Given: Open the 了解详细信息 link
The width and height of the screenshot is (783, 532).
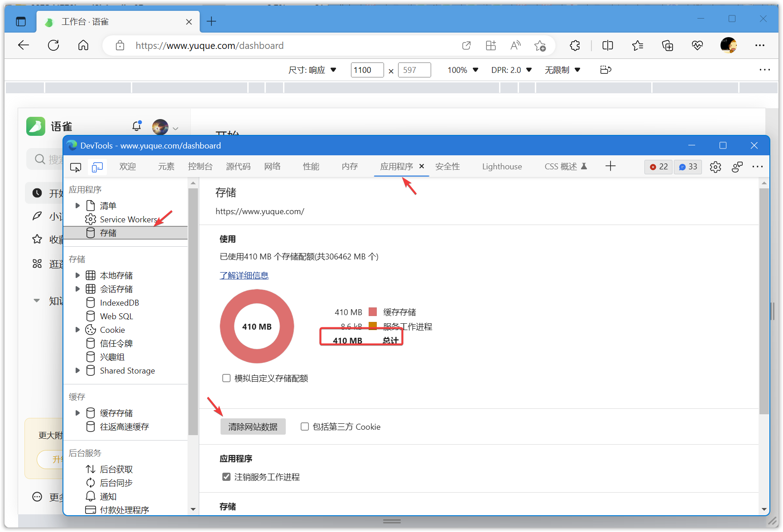Looking at the screenshot, I should [x=244, y=275].
